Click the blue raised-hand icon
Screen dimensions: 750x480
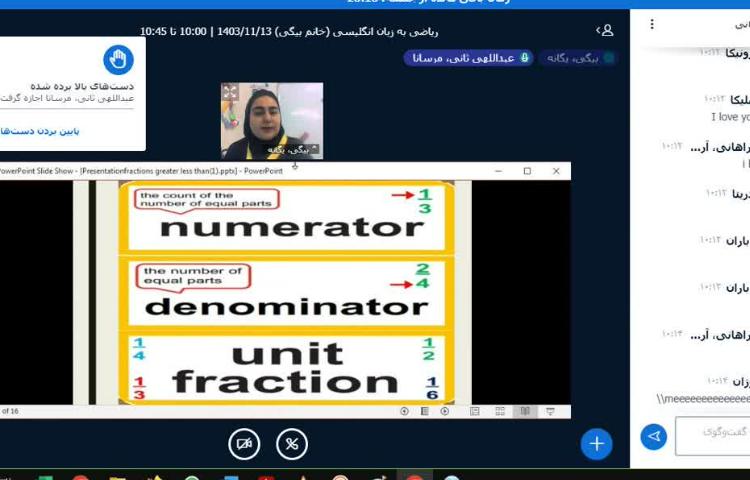click(118, 60)
